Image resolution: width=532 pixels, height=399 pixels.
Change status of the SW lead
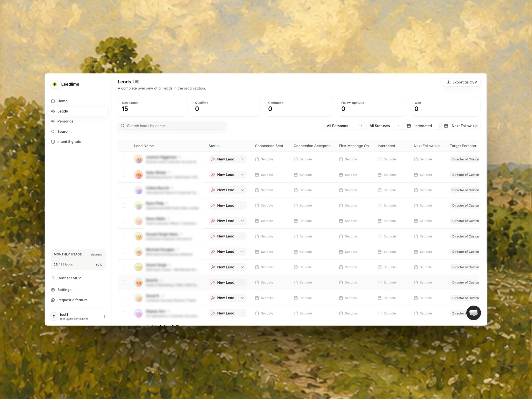click(x=227, y=175)
